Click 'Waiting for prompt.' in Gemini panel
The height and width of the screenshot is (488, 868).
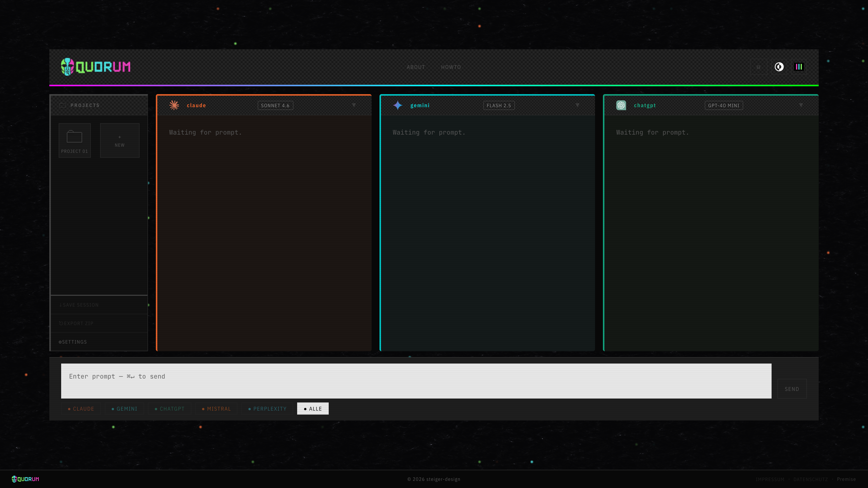click(429, 132)
